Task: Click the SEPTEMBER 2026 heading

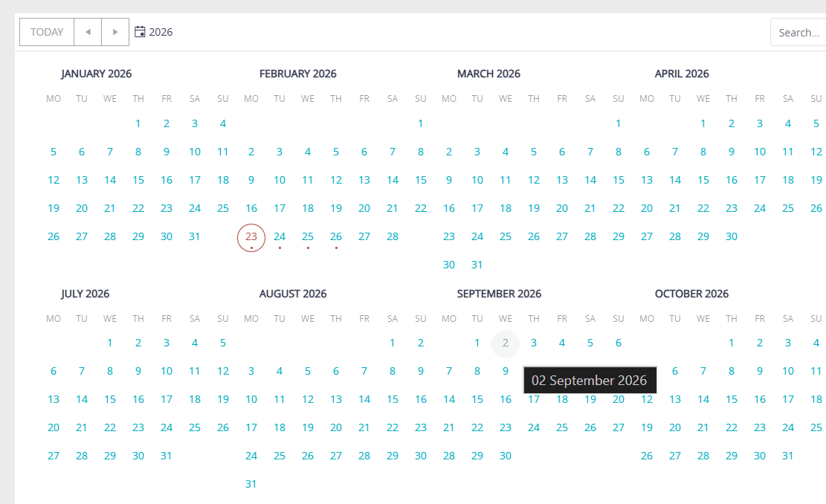Action: [x=499, y=294]
